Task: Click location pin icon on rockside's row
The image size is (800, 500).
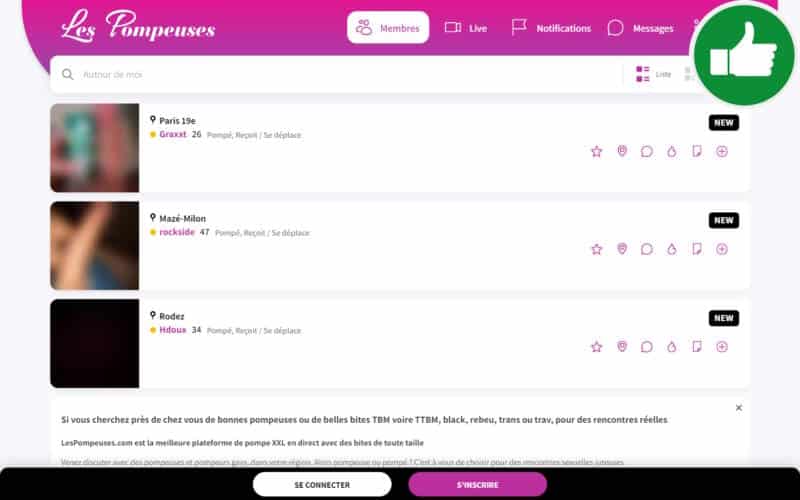Action: (622, 249)
